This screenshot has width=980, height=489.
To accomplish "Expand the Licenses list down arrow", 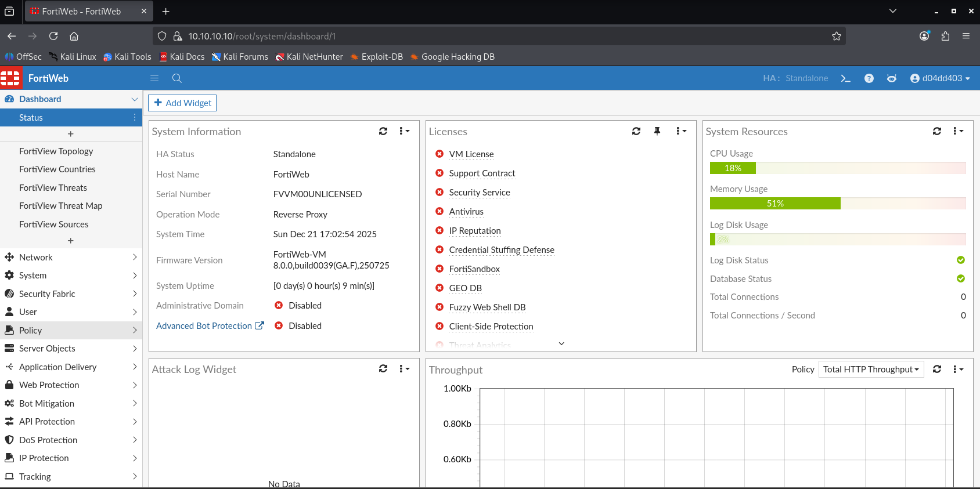I will click(x=561, y=343).
